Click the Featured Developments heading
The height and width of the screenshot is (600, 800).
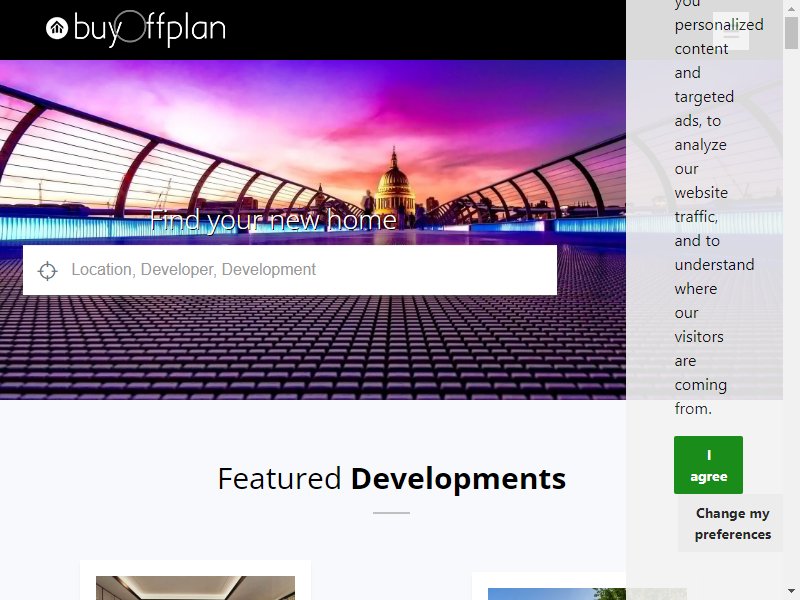391,479
